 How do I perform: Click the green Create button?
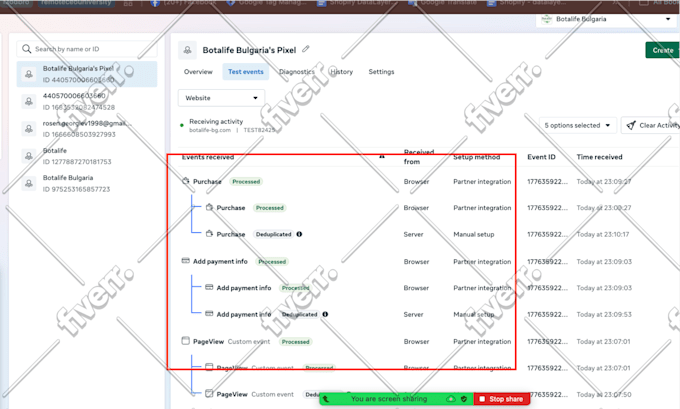point(662,50)
